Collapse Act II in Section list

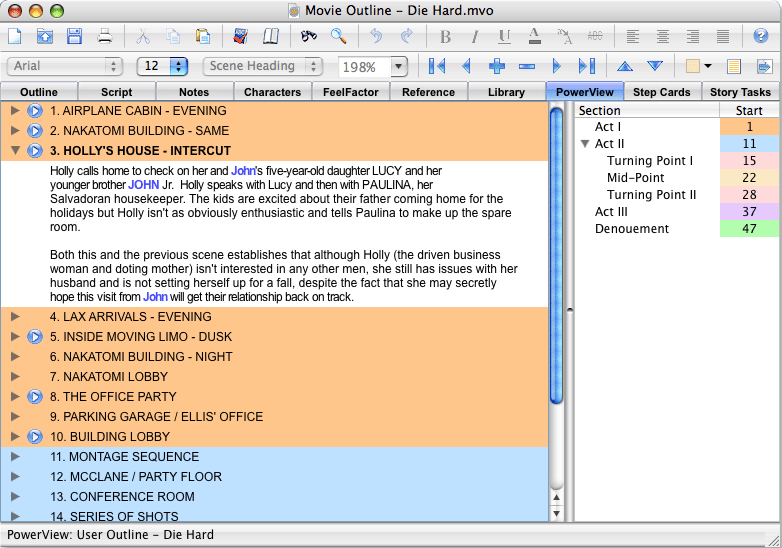[x=586, y=144]
